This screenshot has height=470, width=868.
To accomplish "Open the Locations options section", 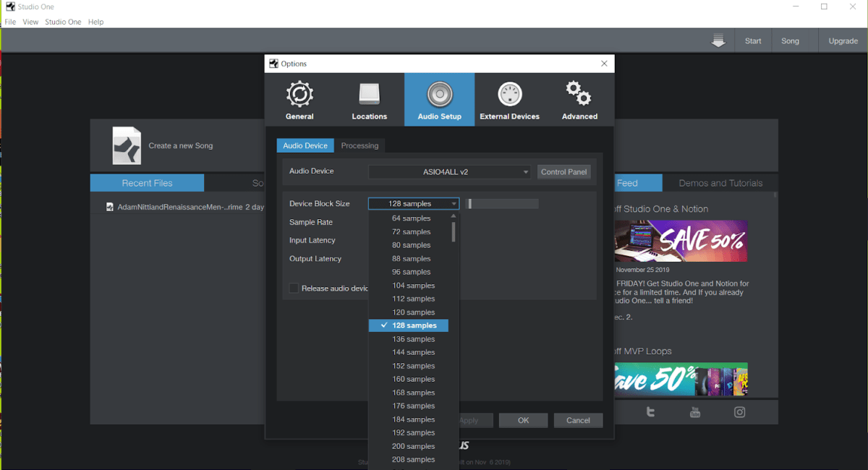I will tap(369, 100).
